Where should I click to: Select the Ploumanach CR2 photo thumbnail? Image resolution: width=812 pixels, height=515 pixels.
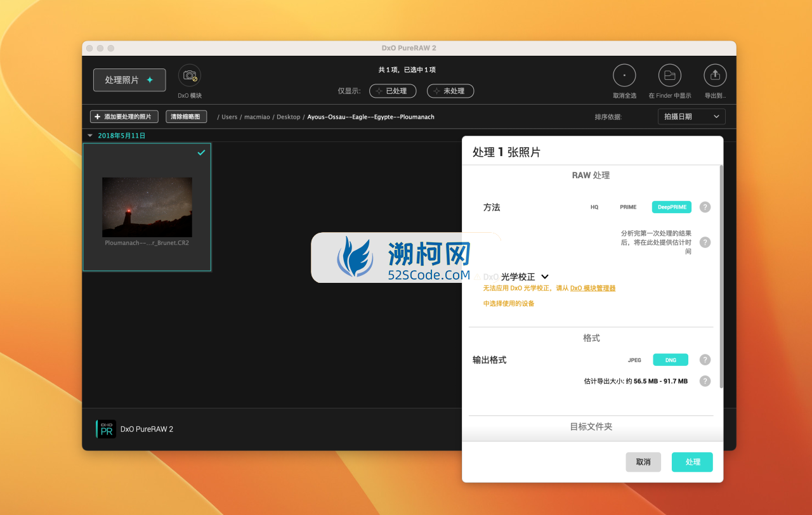[147, 207]
